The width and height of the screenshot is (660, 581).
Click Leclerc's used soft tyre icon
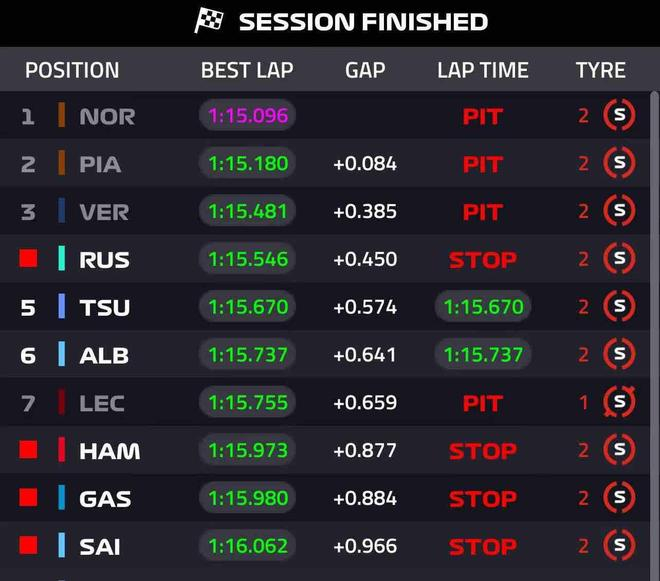[619, 403]
